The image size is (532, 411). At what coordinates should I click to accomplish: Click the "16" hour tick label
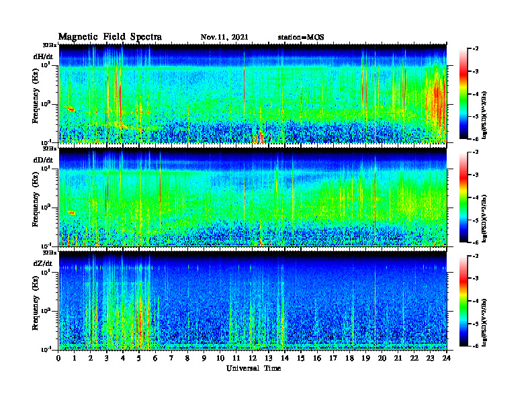pos(317,359)
